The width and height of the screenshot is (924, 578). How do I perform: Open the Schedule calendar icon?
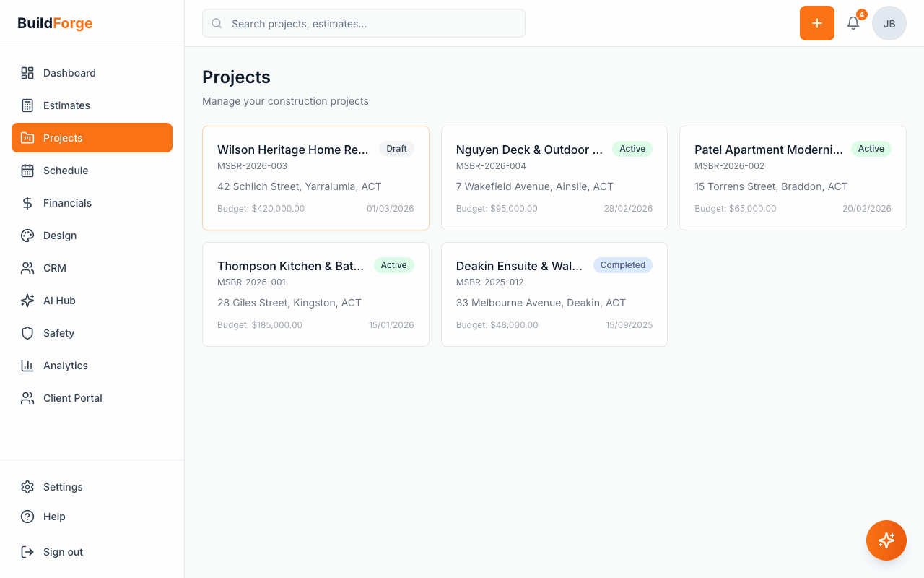27,171
